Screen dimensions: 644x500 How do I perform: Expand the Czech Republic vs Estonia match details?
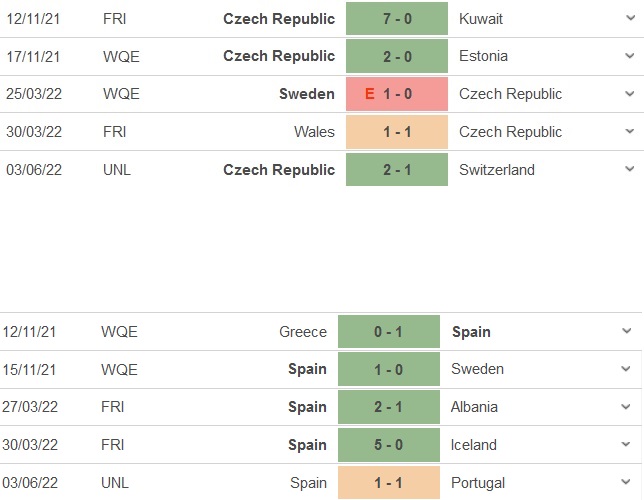click(x=627, y=57)
